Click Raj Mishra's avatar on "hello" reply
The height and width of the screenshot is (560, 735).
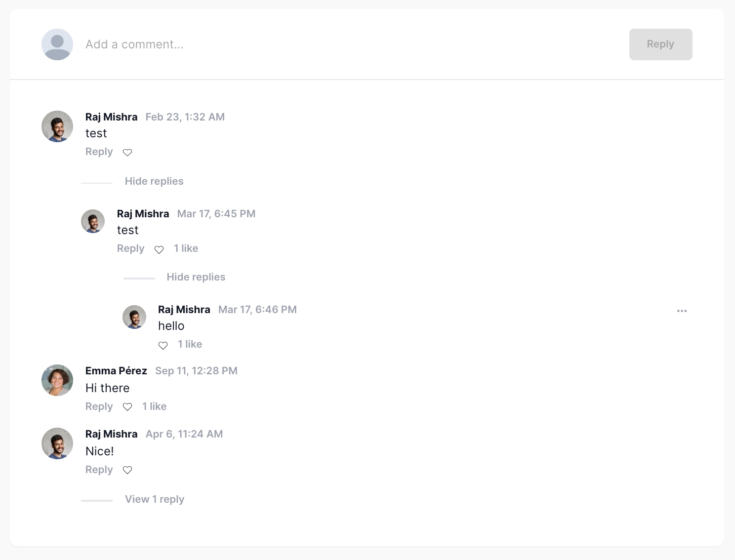tap(134, 317)
